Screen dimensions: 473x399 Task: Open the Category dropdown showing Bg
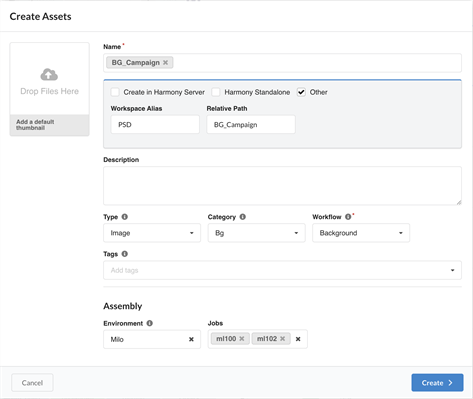coord(256,233)
